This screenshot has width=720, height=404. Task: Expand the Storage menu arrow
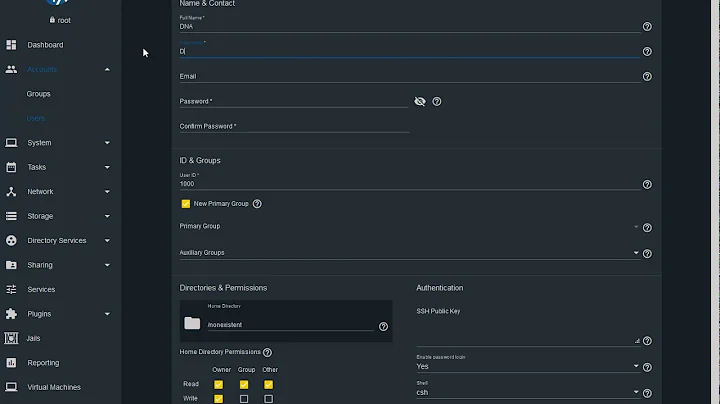107,216
